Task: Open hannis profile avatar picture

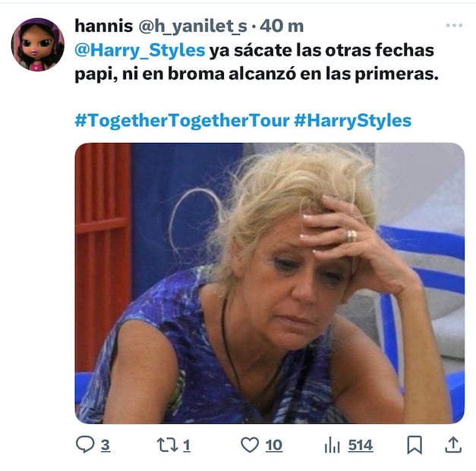Action: [38, 44]
